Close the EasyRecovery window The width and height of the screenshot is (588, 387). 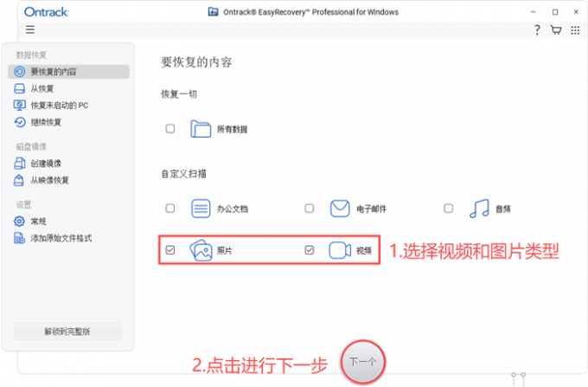[576, 12]
